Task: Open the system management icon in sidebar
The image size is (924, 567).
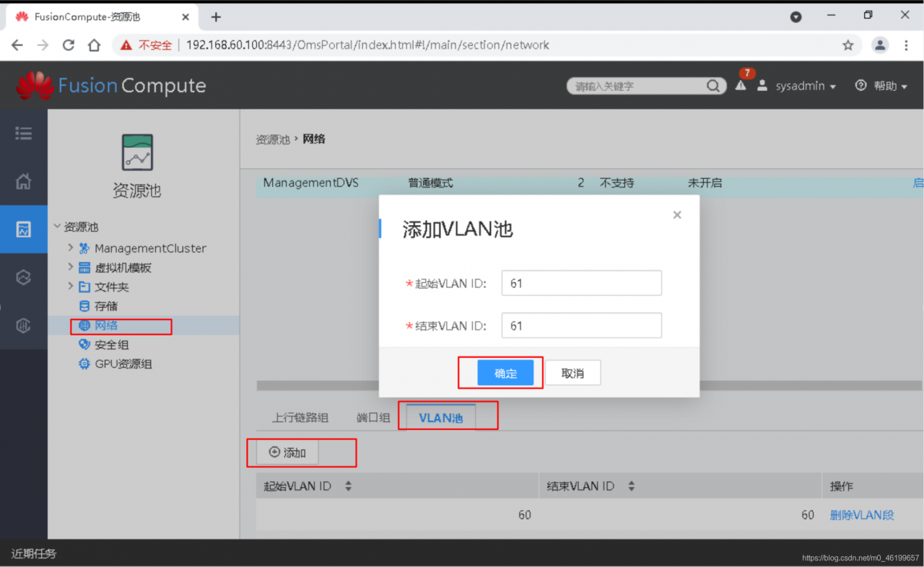Action: [23, 325]
